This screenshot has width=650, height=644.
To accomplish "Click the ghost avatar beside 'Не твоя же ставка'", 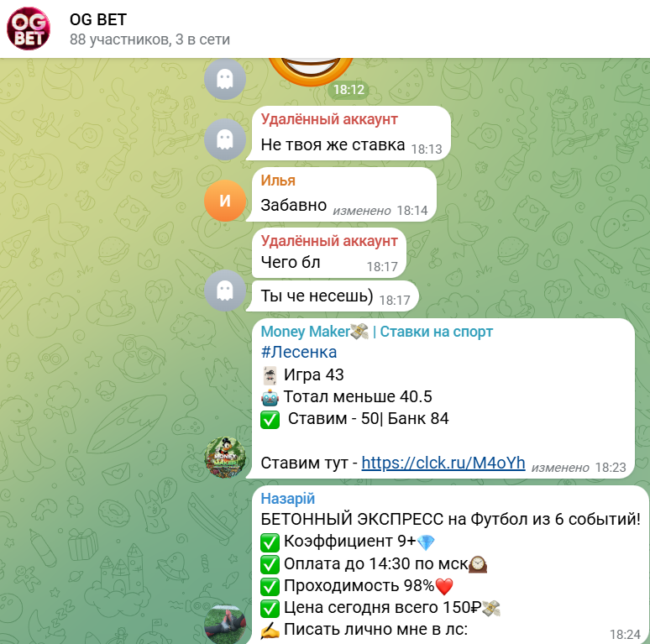I will click(x=225, y=139).
